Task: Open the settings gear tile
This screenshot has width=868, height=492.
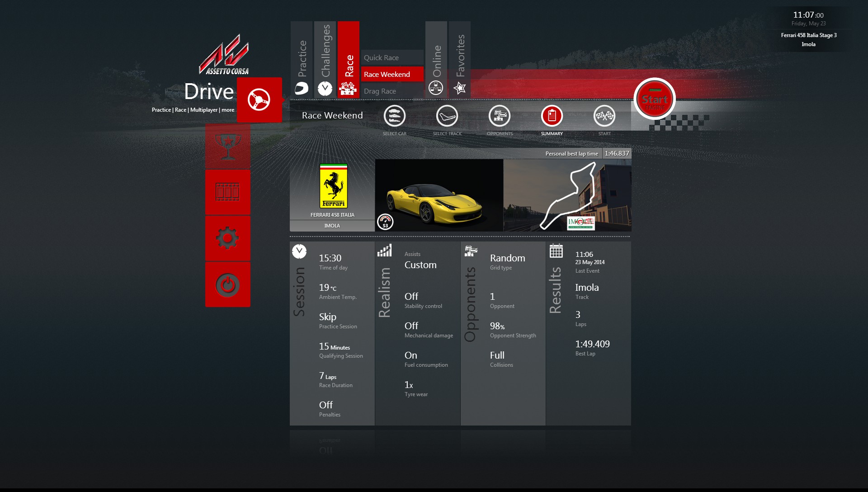Action: [227, 238]
